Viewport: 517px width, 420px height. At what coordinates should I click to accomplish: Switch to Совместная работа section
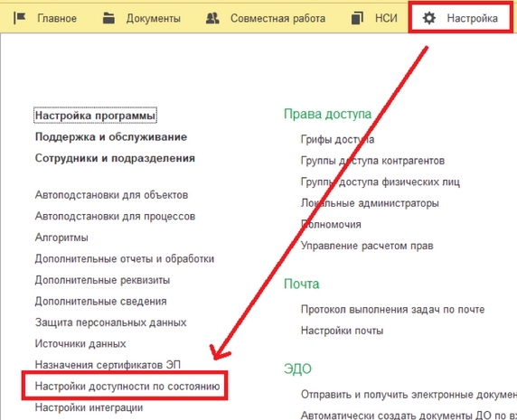(277, 18)
